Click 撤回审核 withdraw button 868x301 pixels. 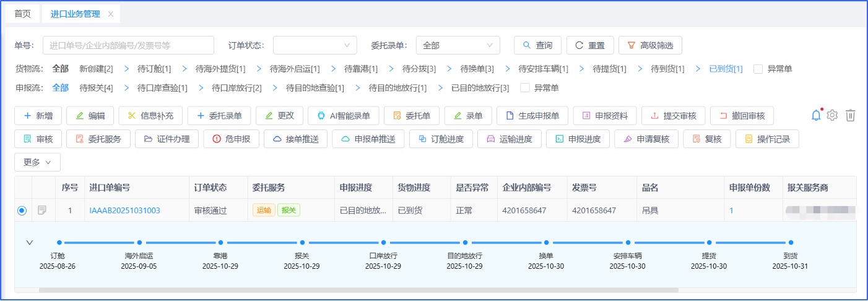click(x=742, y=116)
